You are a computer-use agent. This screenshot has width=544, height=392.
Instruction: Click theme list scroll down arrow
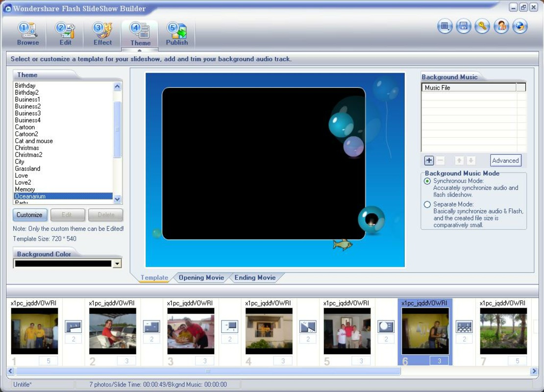(x=117, y=199)
